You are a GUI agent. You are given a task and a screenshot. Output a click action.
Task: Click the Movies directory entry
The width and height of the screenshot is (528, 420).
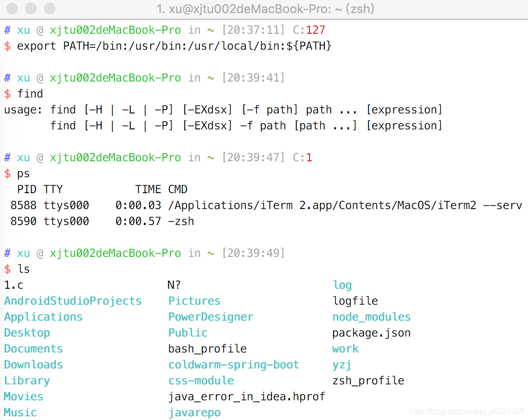coord(23,397)
